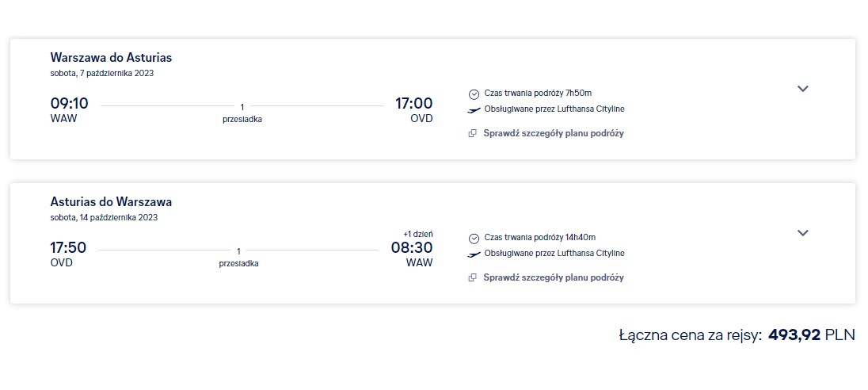Click the return 17:50 OVD departure time
Image resolution: width=868 pixels, height=390 pixels.
[x=69, y=247]
